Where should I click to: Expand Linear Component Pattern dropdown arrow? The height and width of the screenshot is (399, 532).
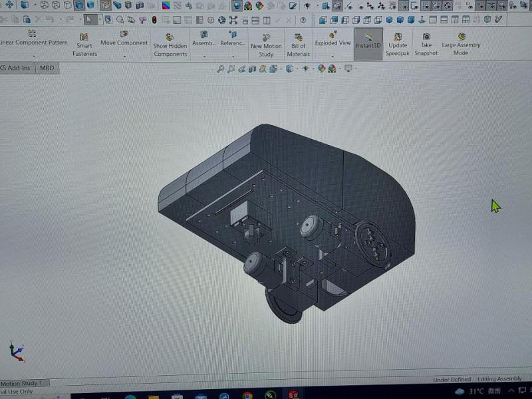34,56
